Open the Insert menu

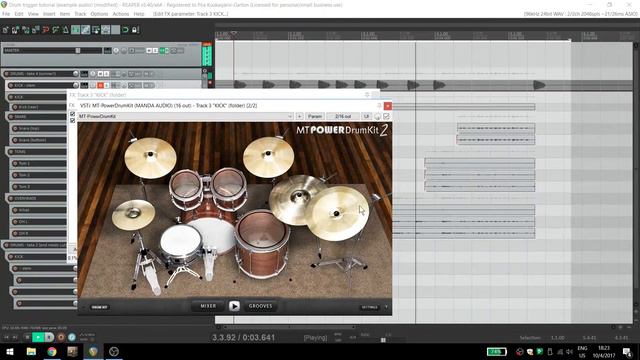click(x=49, y=14)
